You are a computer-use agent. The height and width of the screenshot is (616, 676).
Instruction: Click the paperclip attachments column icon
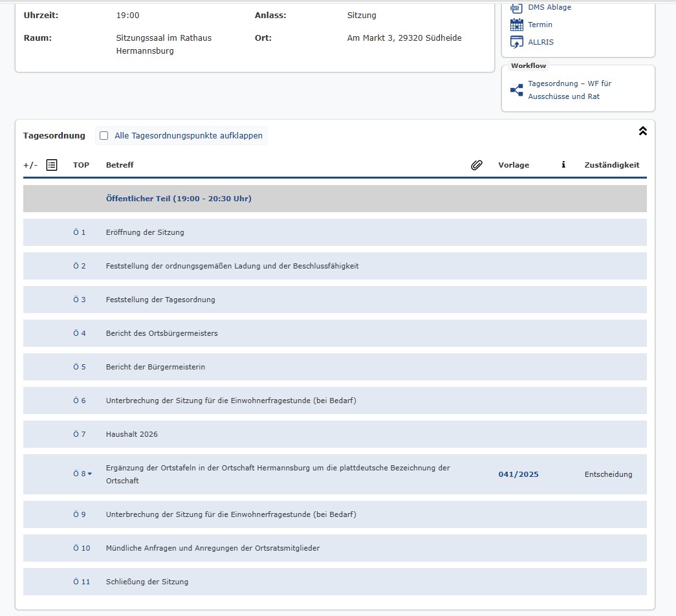point(476,165)
